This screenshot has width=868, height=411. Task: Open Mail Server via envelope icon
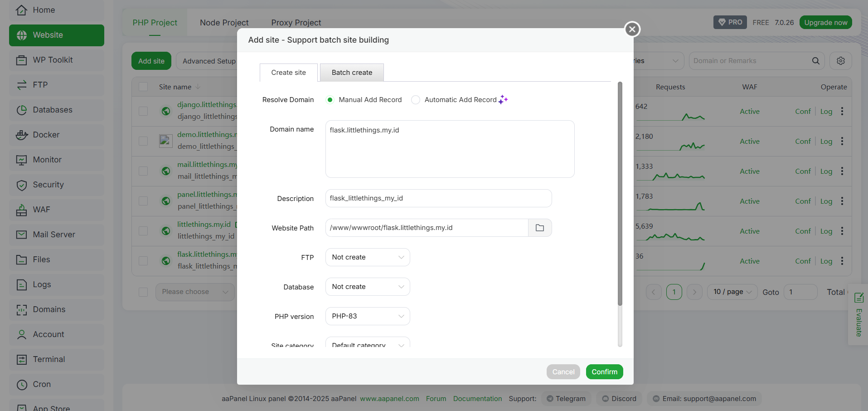(21, 235)
